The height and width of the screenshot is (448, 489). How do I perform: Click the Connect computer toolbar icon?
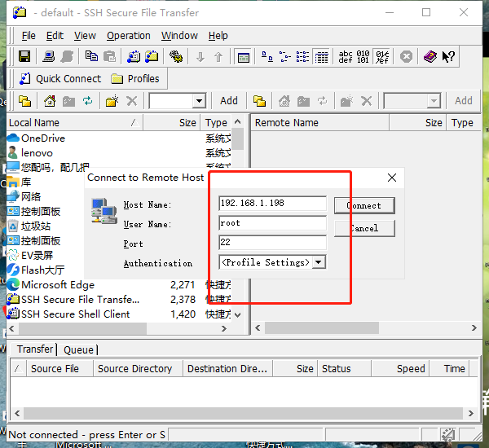coord(48,57)
